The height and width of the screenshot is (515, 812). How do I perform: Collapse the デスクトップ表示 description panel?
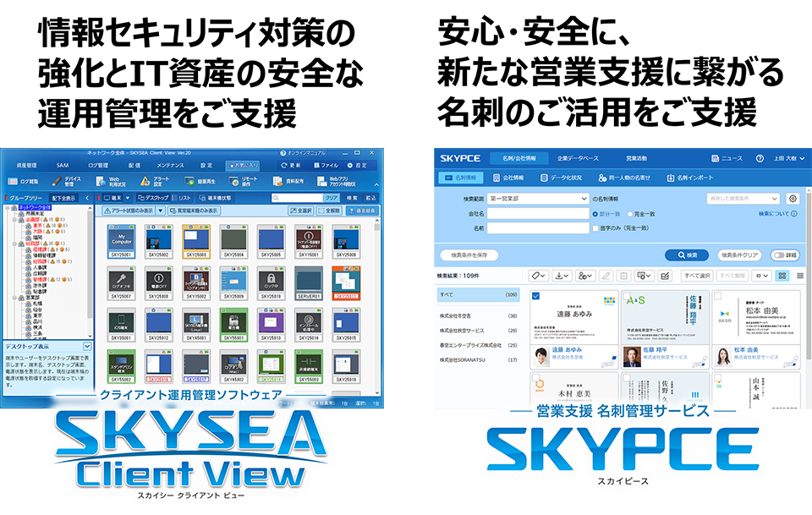click(87, 346)
